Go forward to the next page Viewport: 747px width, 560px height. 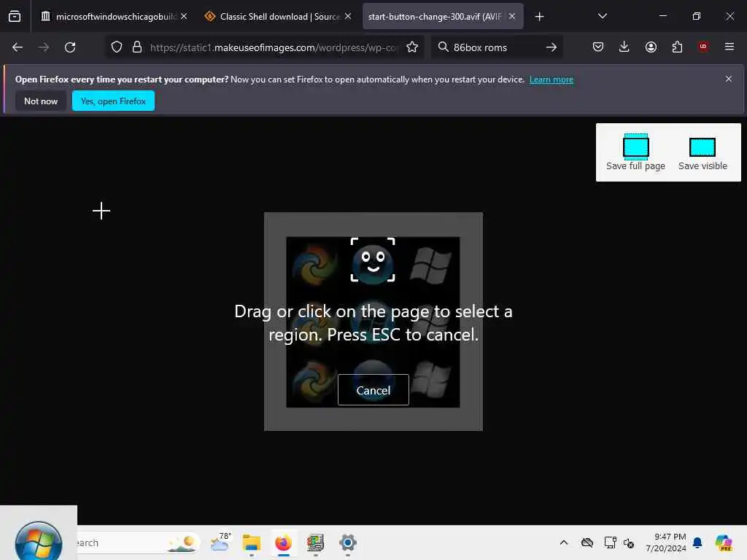click(43, 47)
